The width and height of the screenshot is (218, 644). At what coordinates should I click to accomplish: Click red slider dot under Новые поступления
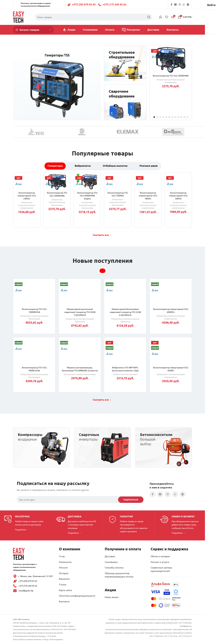pos(102,271)
